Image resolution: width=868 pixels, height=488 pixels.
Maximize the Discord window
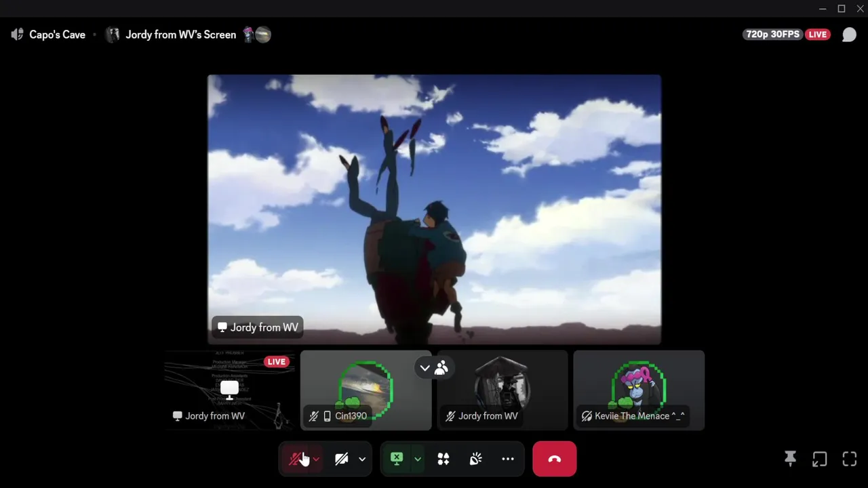pyautogui.click(x=842, y=9)
